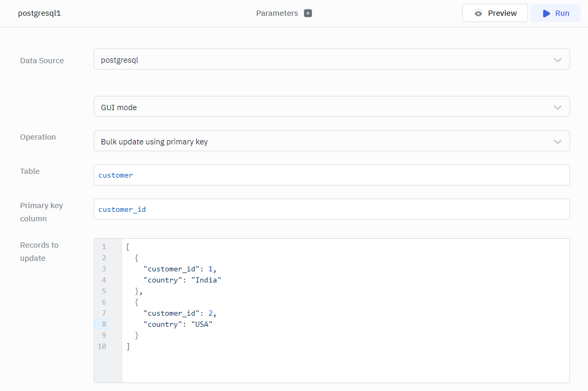This screenshot has width=588, height=391.
Task: Place cursor on the "USA" value line
Action: [202, 324]
